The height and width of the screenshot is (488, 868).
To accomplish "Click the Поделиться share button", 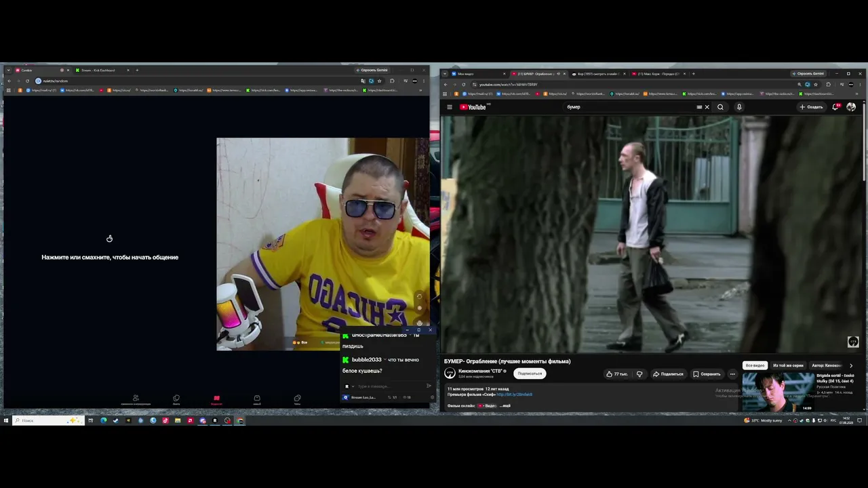I will tap(668, 374).
